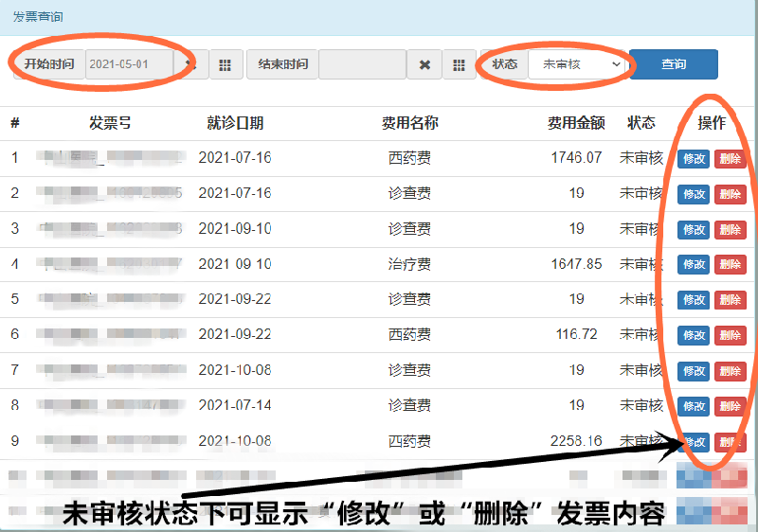Click the empty 结束时间 input field
Screen dimensions: 758x532
[x=362, y=64]
